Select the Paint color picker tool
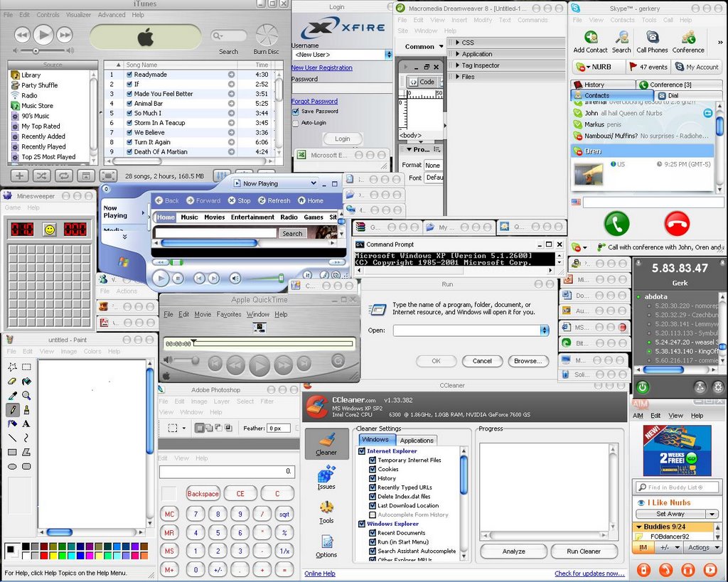 pos(13,395)
